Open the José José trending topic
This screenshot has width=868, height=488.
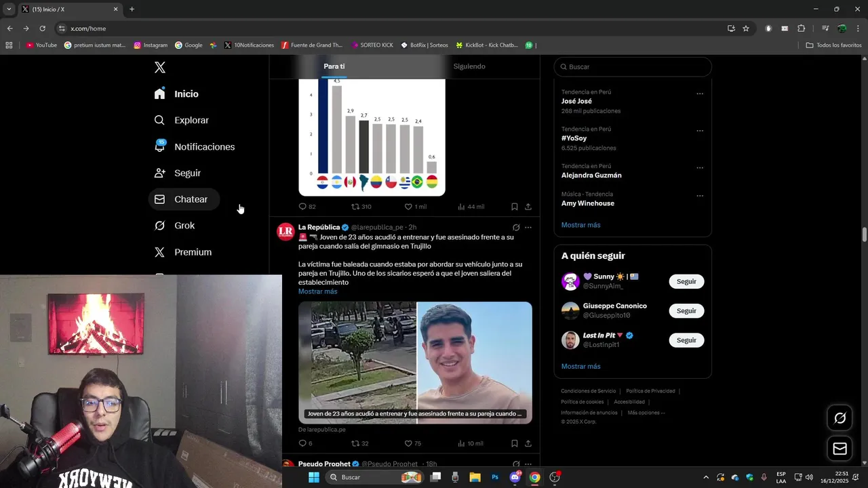[x=576, y=101]
